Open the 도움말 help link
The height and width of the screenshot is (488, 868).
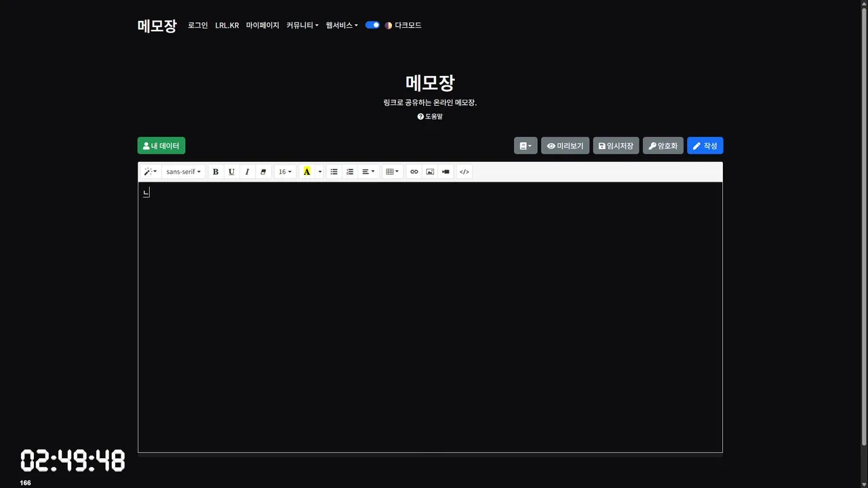coord(430,117)
